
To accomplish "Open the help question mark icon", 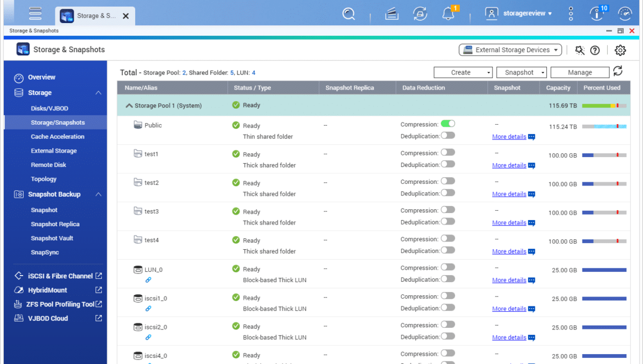I will pyautogui.click(x=595, y=50).
